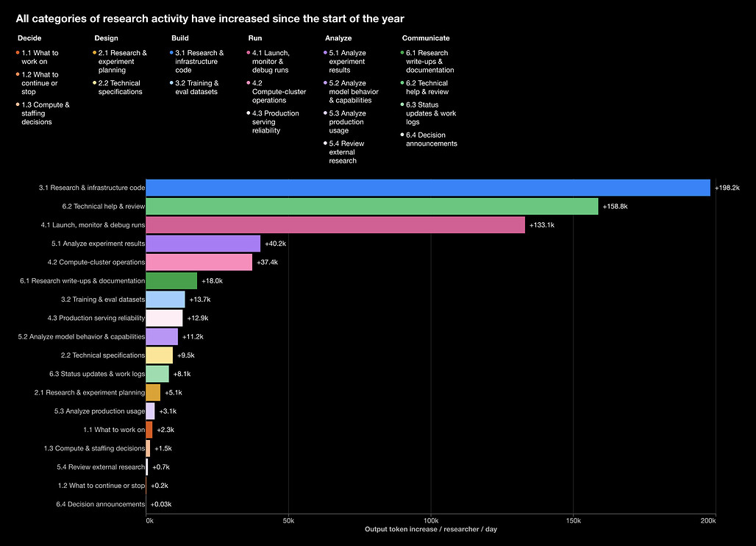Select legend entry 3.2 Training & eval datasets
756x546 pixels.
pyautogui.click(x=194, y=88)
